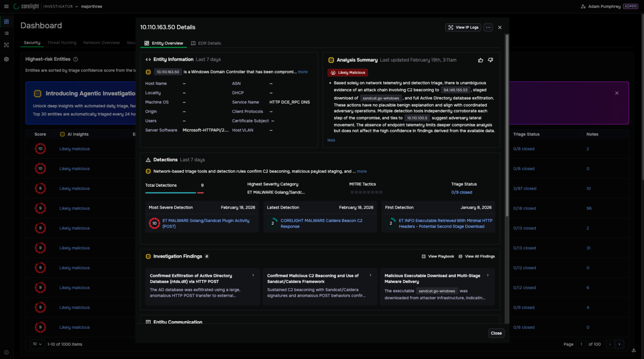The width and height of the screenshot is (644, 359).
Task: Collapse analysis summary with less link
Action: click(x=331, y=140)
